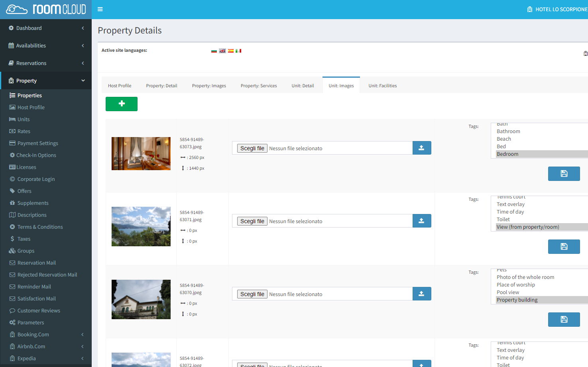Open the Property: Services tab
The height and width of the screenshot is (367, 588).
point(258,86)
